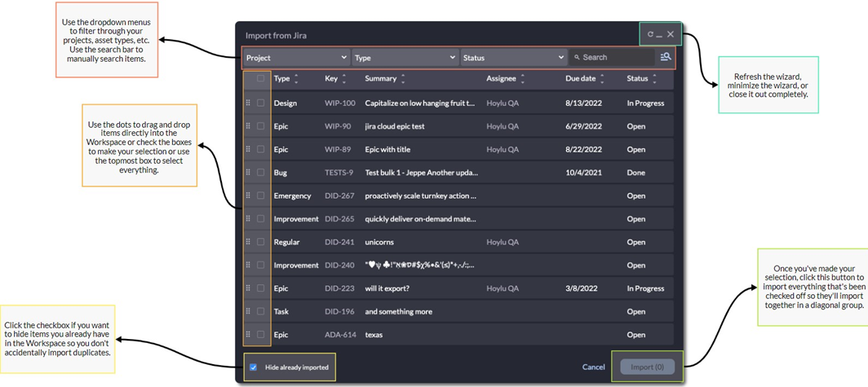The image size is (868, 387).
Task: Click key 'TESTS-9'
Action: [x=339, y=173]
